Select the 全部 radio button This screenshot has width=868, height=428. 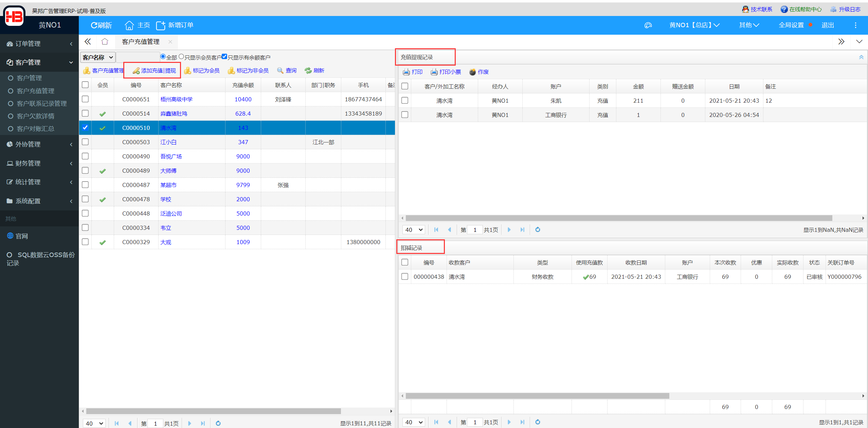pos(163,56)
